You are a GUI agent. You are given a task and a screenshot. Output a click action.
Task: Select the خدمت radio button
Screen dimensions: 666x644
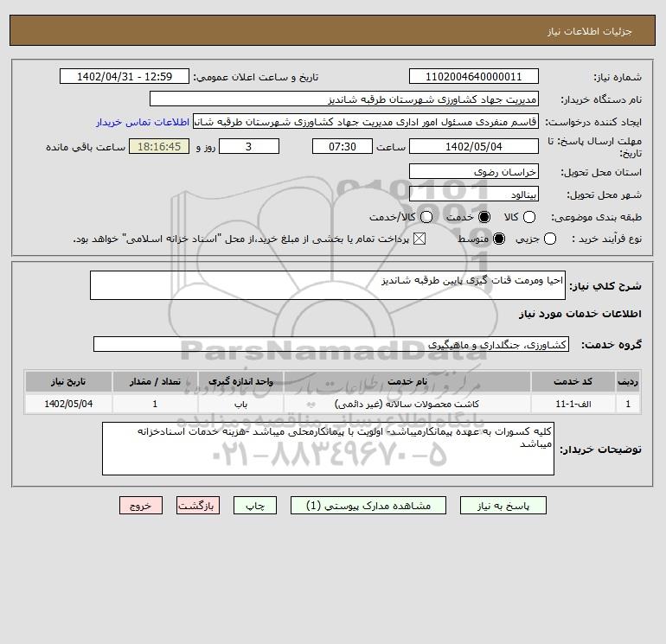(483, 217)
